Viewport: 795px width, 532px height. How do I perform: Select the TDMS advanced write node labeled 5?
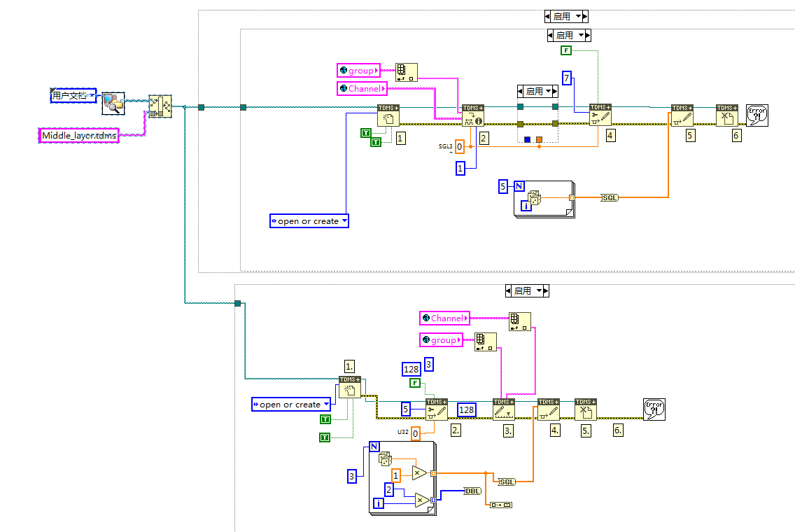[682, 115]
